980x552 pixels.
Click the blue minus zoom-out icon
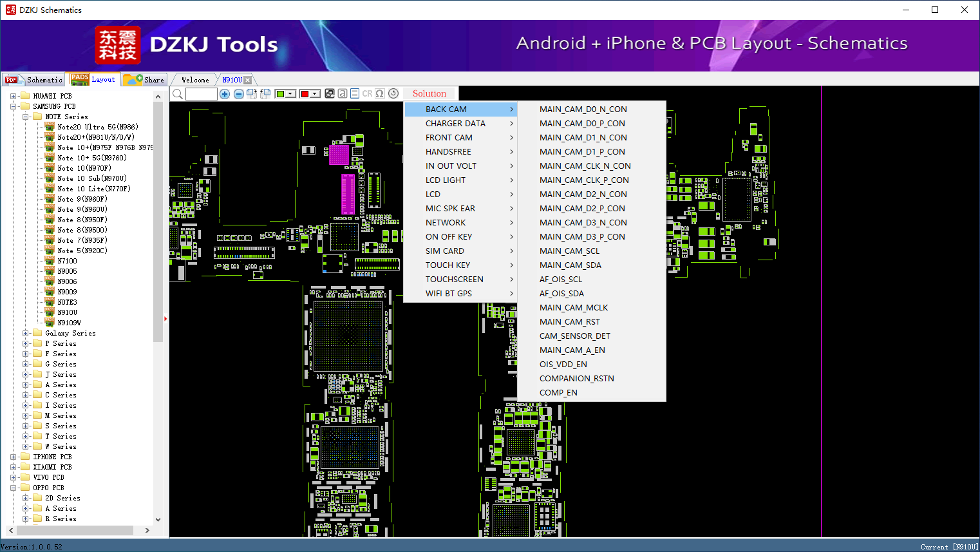click(239, 94)
